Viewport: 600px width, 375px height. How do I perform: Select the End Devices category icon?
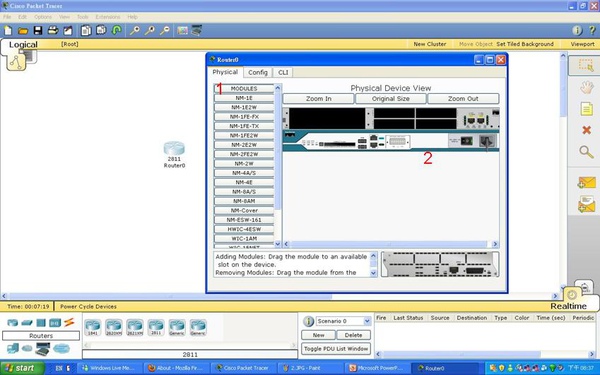13,348
